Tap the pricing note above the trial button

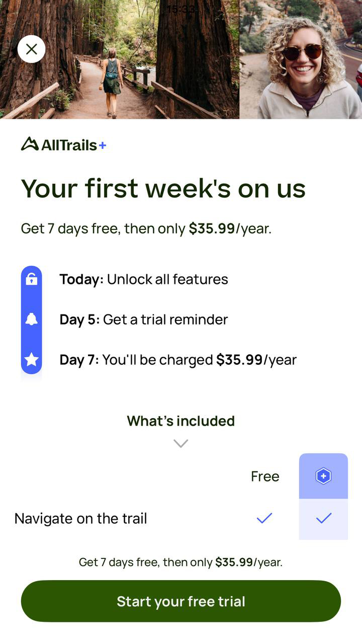tap(181, 562)
